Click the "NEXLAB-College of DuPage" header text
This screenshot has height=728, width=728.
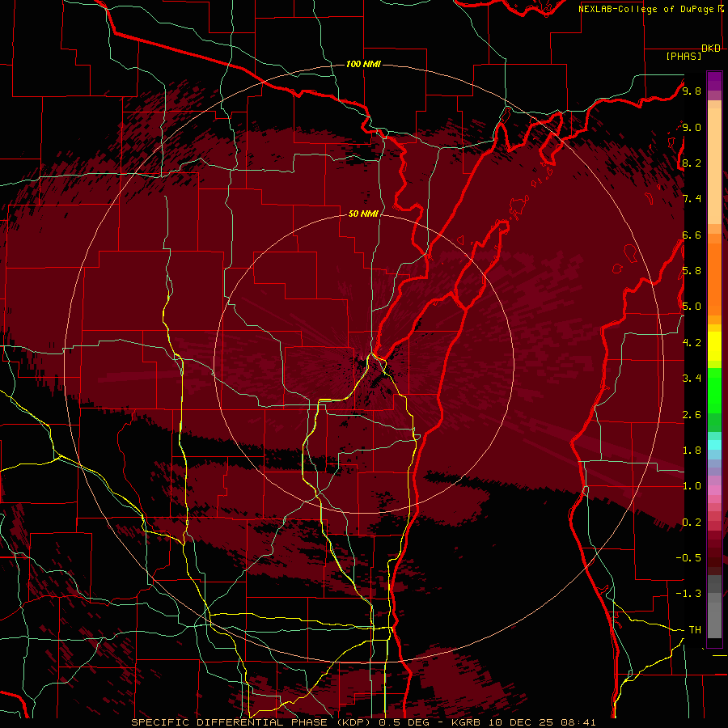[646, 9]
